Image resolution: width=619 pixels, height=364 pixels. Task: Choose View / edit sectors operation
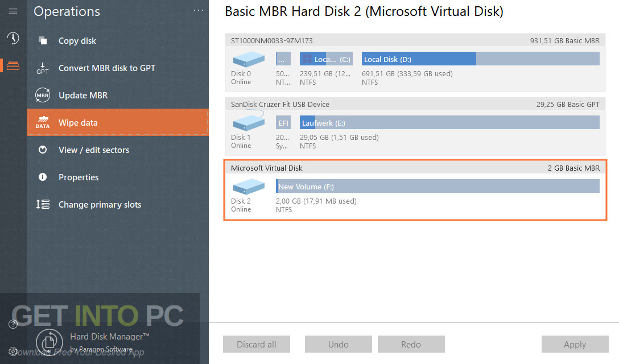pyautogui.click(x=118, y=150)
